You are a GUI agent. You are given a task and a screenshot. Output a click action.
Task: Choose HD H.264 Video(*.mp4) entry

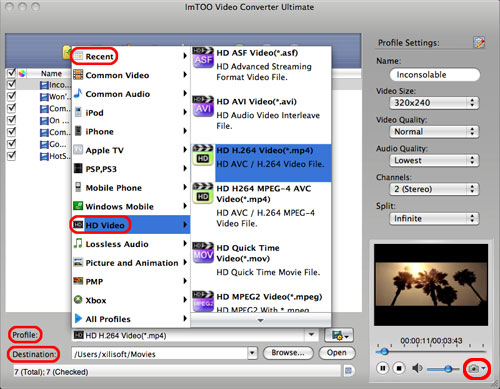tap(261, 163)
